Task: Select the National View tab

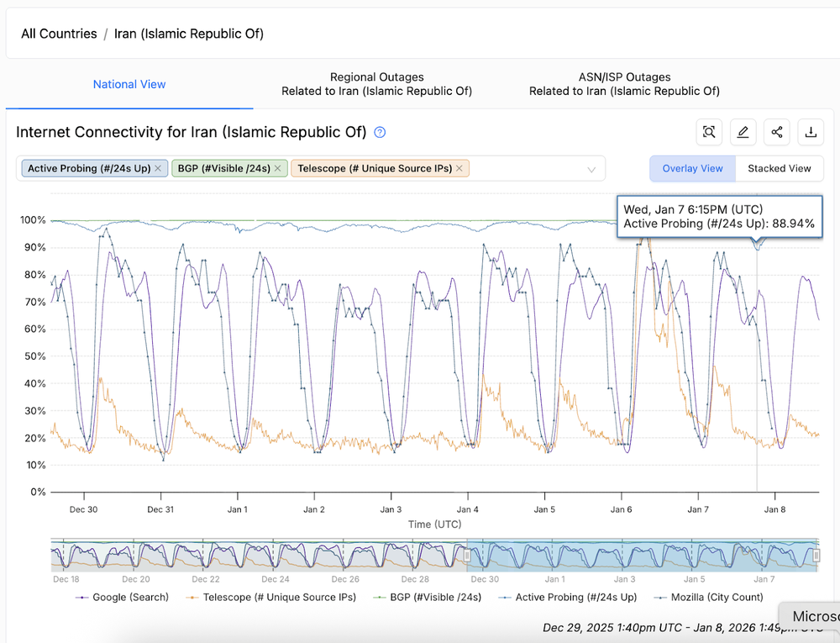Action: tap(129, 84)
